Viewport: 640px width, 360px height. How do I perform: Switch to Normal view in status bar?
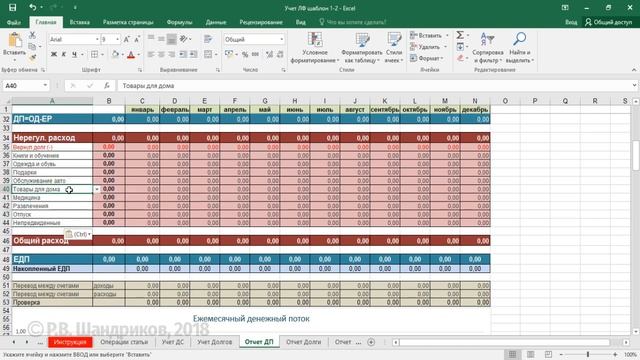513,354
